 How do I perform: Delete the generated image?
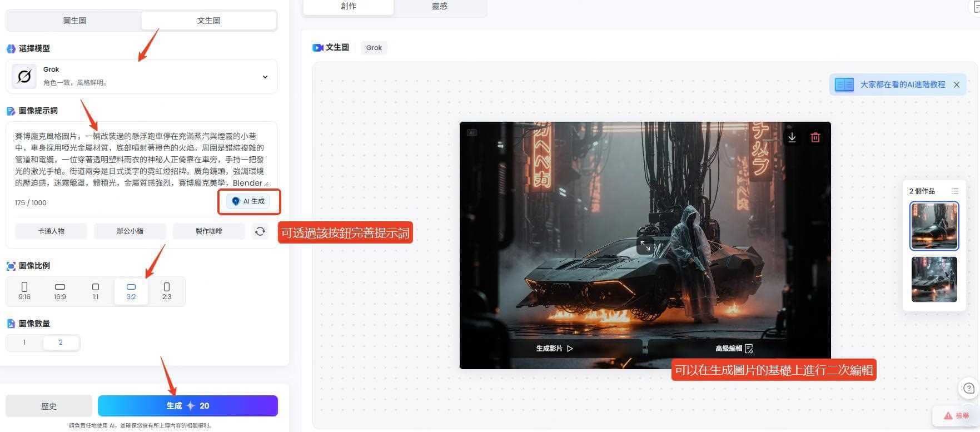[815, 137]
